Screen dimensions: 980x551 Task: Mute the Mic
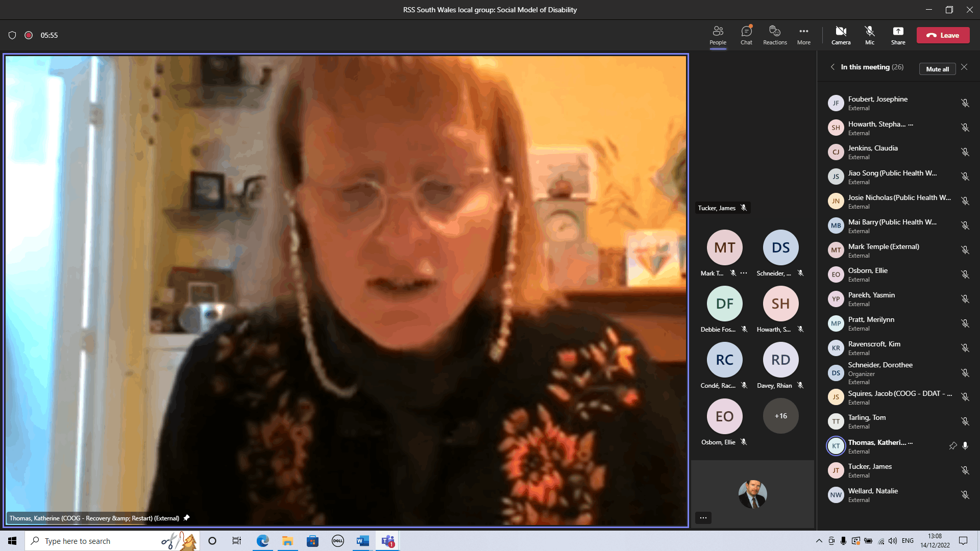point(869,35)
